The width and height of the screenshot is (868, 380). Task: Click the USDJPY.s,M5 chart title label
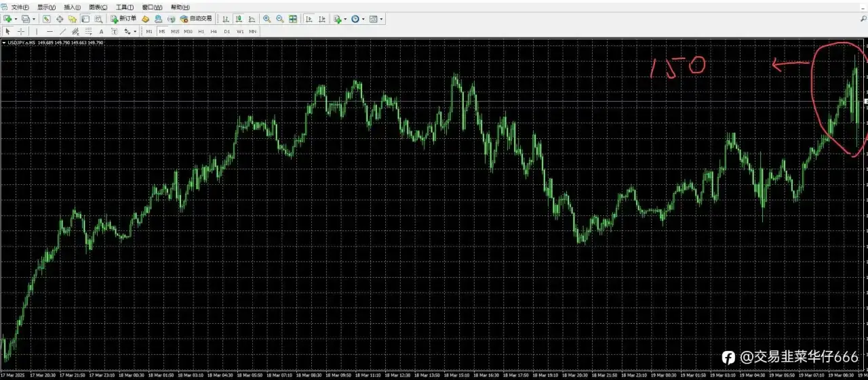coord(21,43)
